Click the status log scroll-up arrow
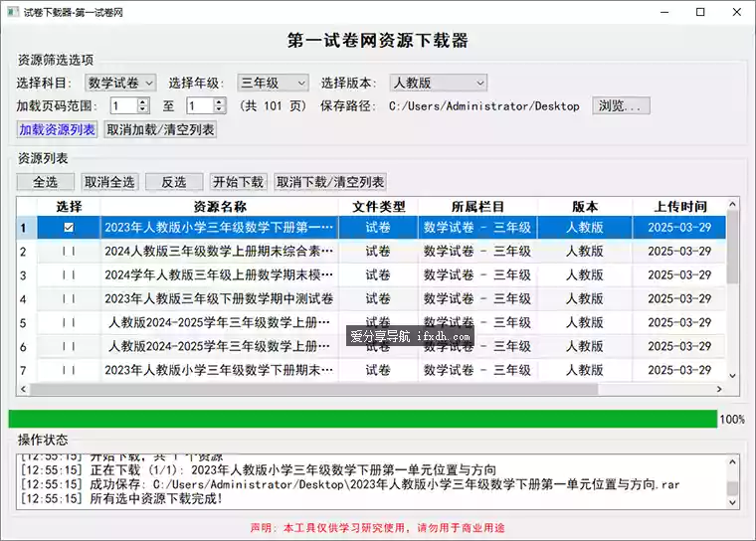This screenshot has width=756, height=541. pyautogui.click(x=732, y=461)
